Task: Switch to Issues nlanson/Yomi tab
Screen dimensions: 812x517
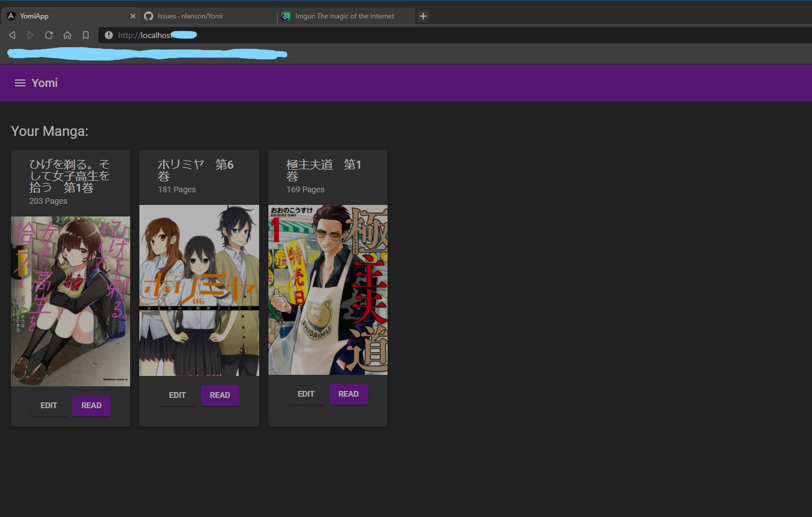Action: pos(208,16)
